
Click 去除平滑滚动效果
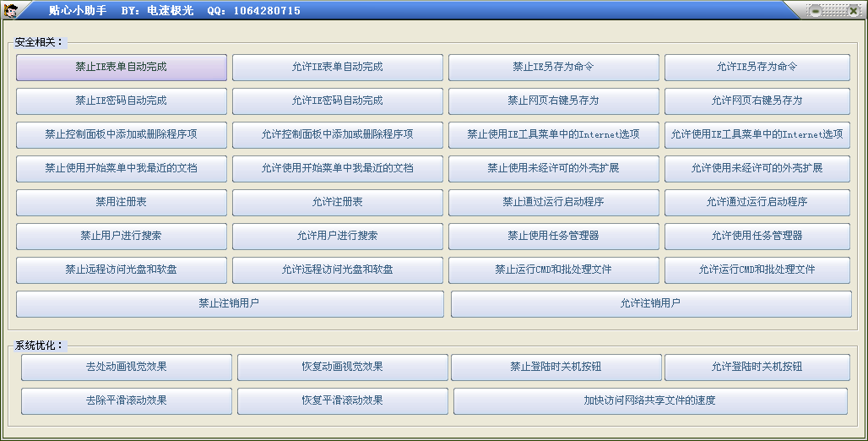[126, 401]
